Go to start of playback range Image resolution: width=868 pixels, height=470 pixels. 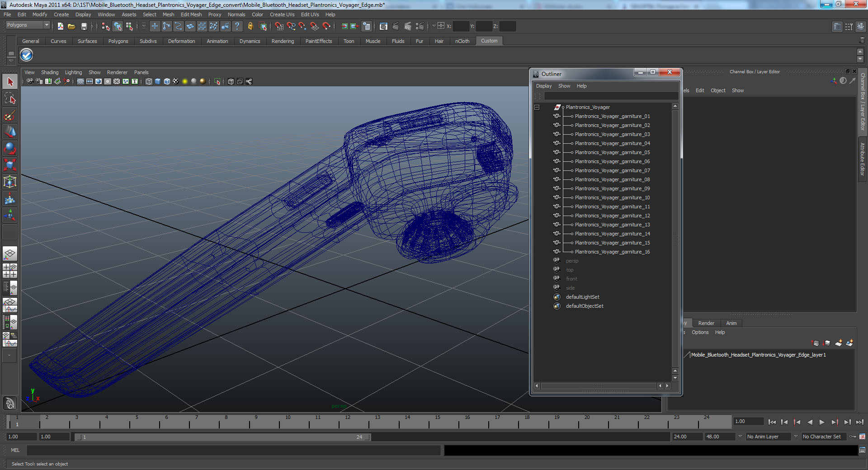[772, 422]
